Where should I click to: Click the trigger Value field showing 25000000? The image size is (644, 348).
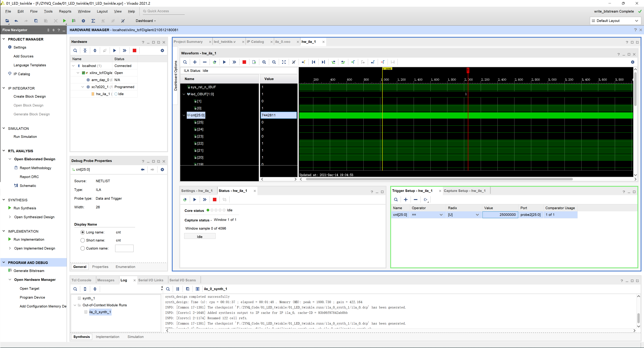[500, 215]
